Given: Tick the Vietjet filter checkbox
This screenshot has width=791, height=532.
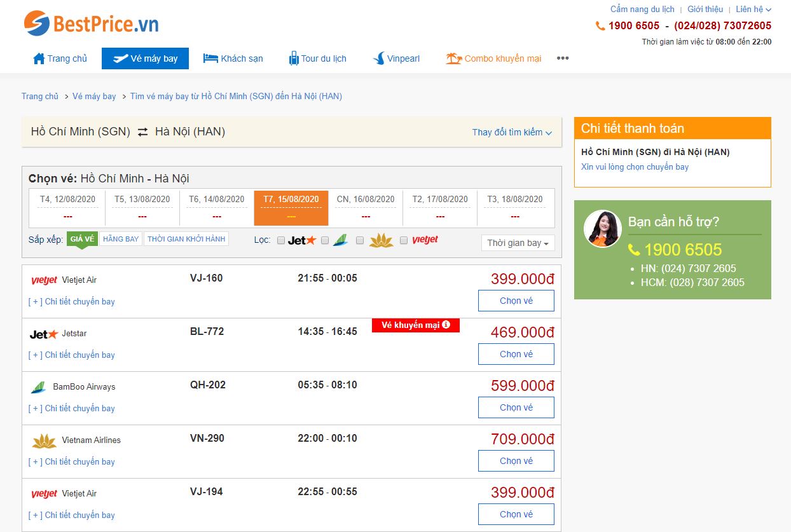Looking at the screenshot, I should click(404, 240).
